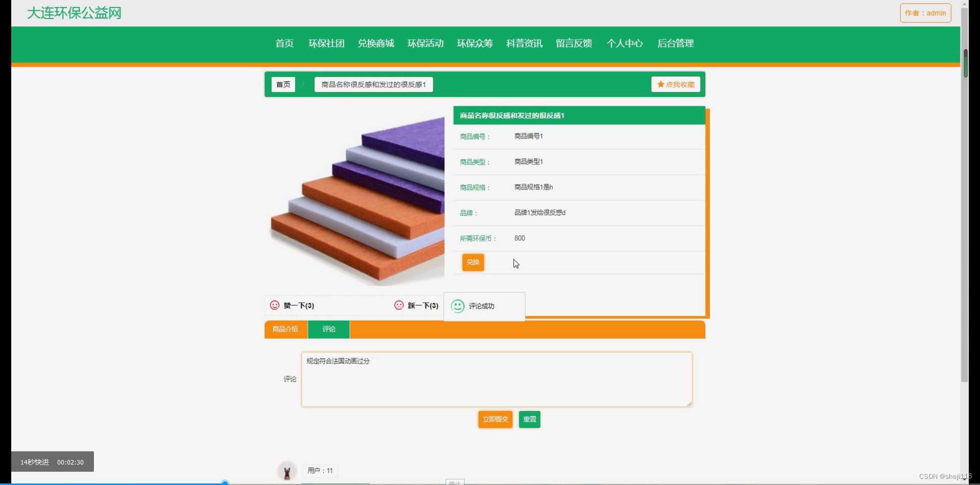
Task: Open the 后台管理 menu item
Action: pyautogui.click(x=675, y=43)
